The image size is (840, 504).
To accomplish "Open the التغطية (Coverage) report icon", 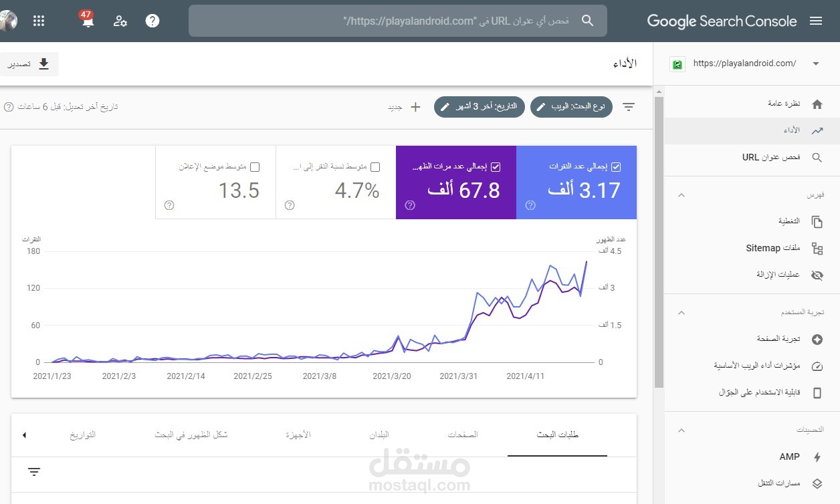I will tap(817, 221).
